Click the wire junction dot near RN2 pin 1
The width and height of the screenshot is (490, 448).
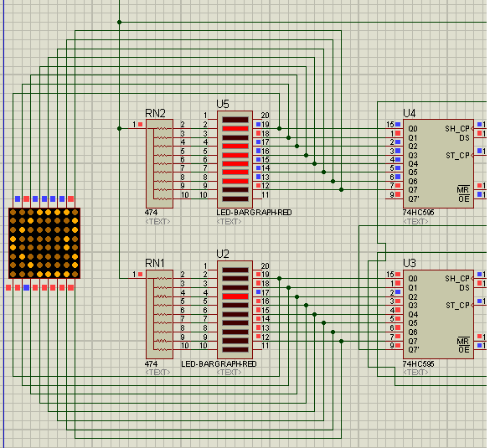click(x=120, y=128)
